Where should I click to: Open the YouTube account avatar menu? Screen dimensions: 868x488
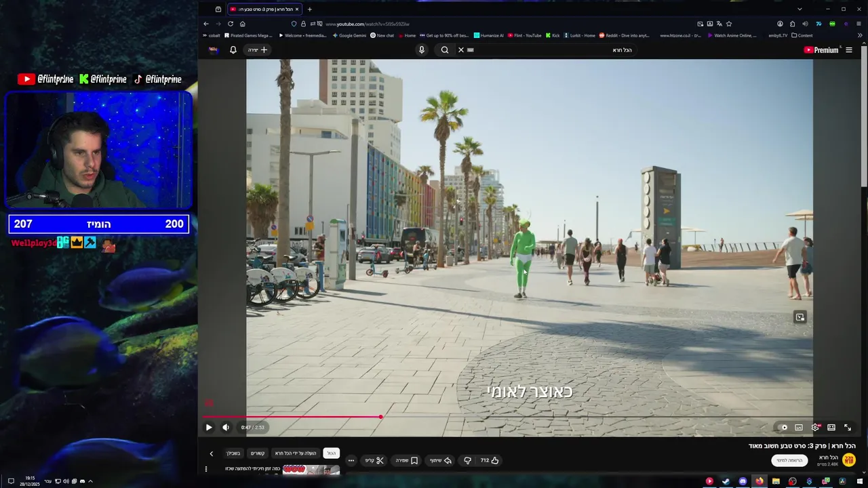coord(214,49)
